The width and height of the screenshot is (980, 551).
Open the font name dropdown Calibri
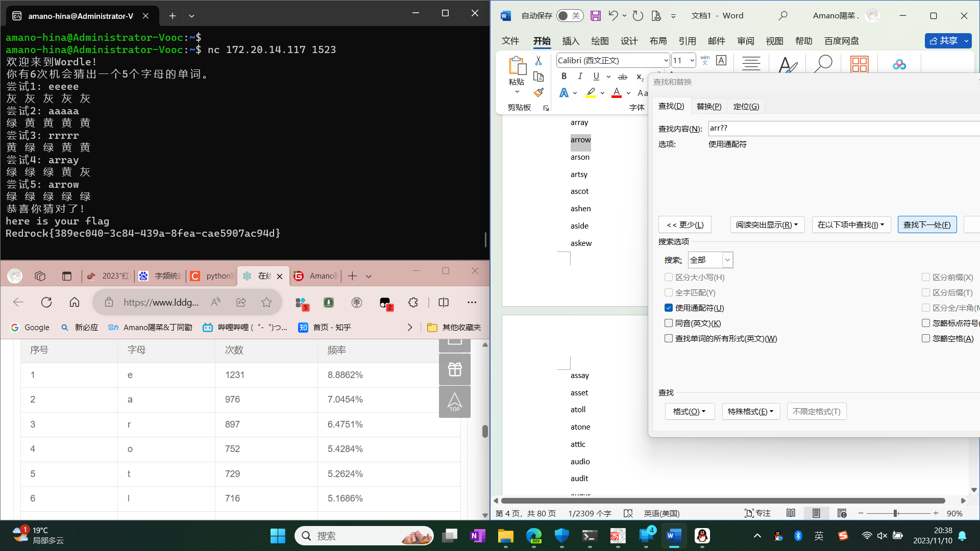(x=666, y=61)
